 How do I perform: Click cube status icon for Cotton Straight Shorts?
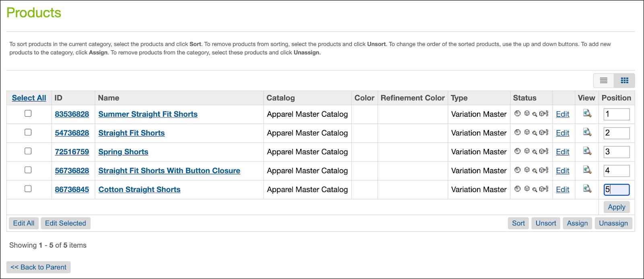[527, 188]
